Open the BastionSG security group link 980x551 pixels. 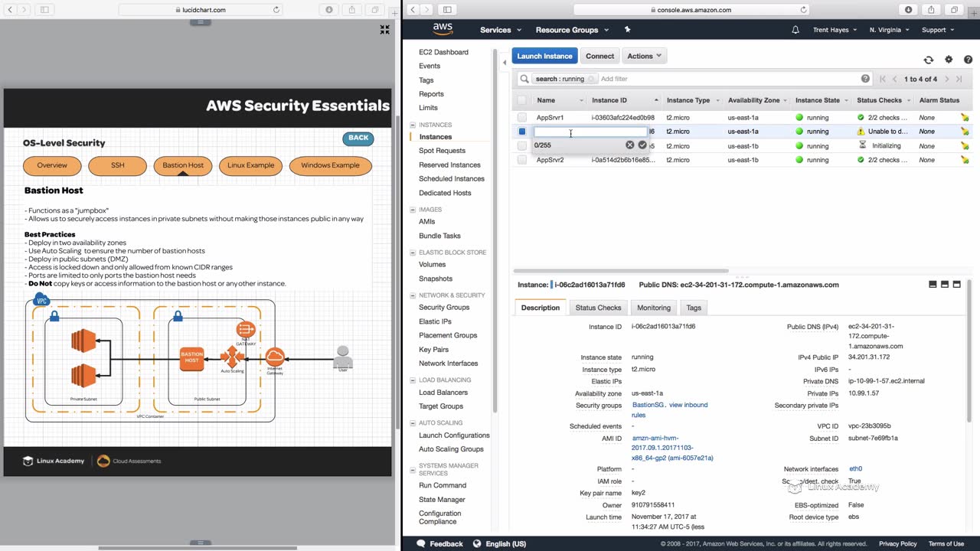click(648, 405)
